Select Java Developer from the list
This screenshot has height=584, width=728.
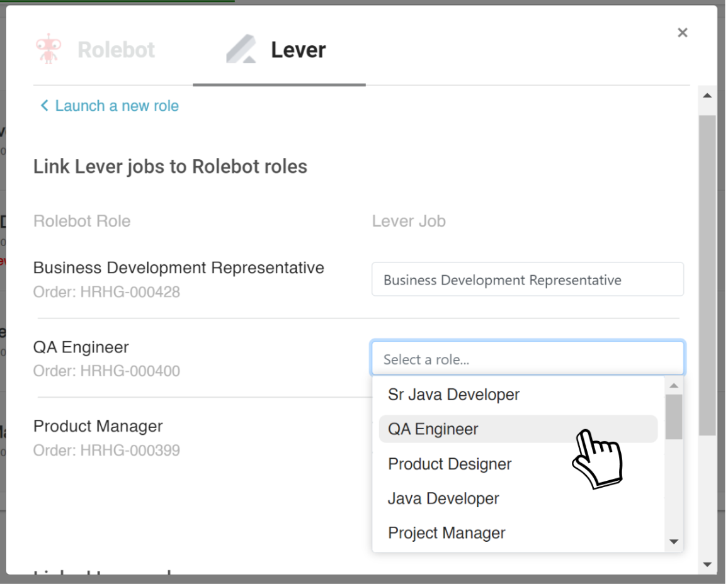pos(443,498)
